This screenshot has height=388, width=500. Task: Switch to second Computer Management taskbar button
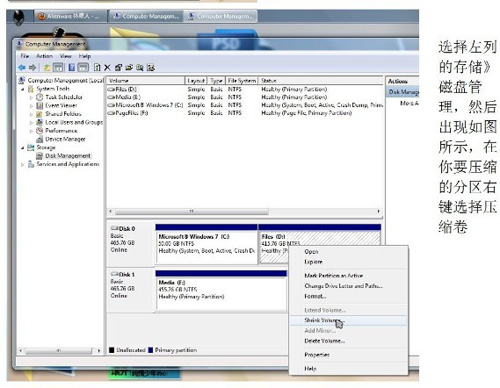point(221,16)
